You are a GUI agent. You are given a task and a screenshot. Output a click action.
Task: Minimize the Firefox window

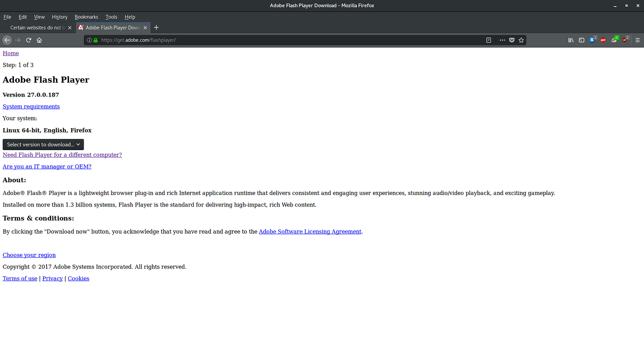(616, 6)
